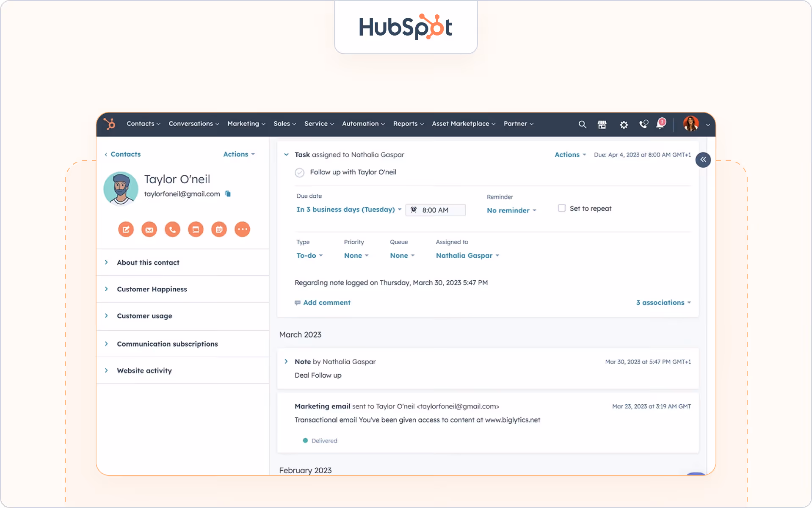Screen dimensions: 812x508
Task: Go back to Contacts list link
Action: pos(122,154)
